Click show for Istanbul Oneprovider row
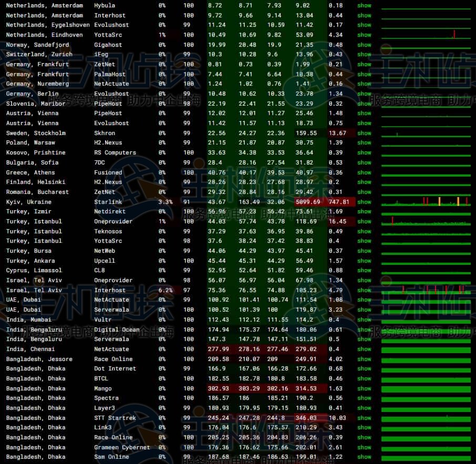Screen dimensions: 476x464 pyautogui.click(x=364, y=222)
